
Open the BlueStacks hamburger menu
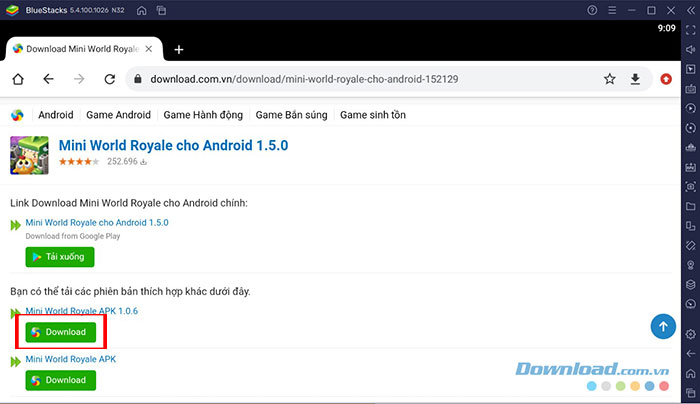[x=612, y=10]
